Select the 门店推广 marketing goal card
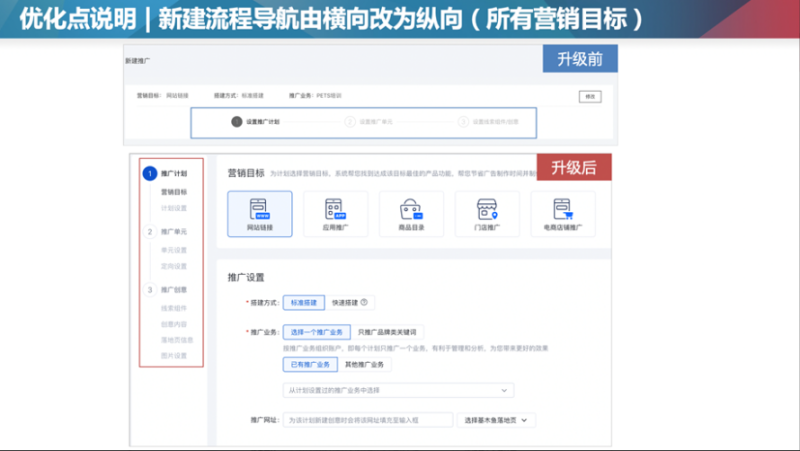 click(487, 214)
